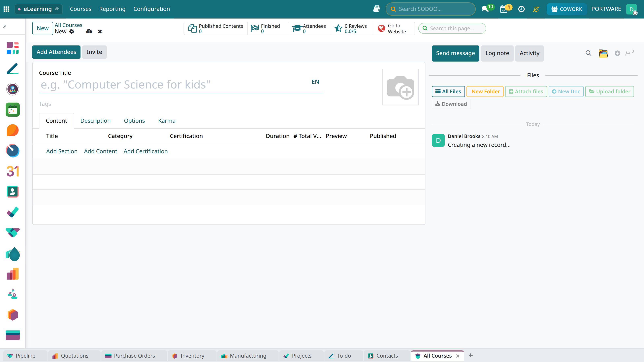The image size is (644, 362).
Task: Click the Send message button
Action: 455,53
